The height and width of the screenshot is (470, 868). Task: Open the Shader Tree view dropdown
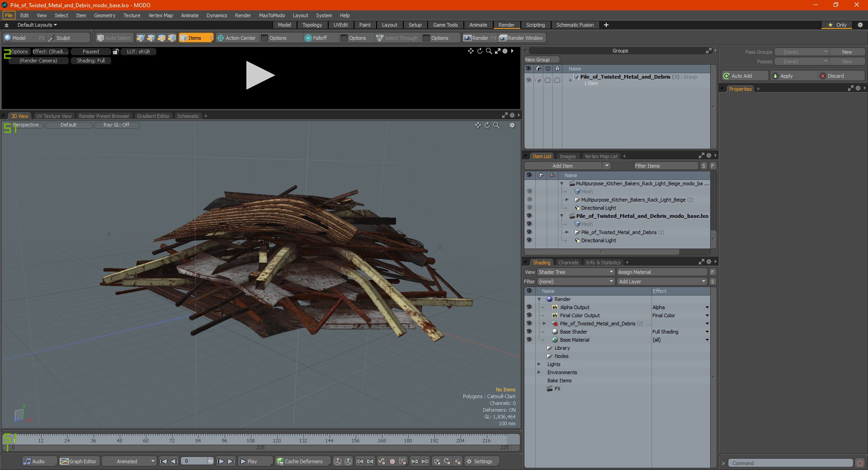[576, 272]
